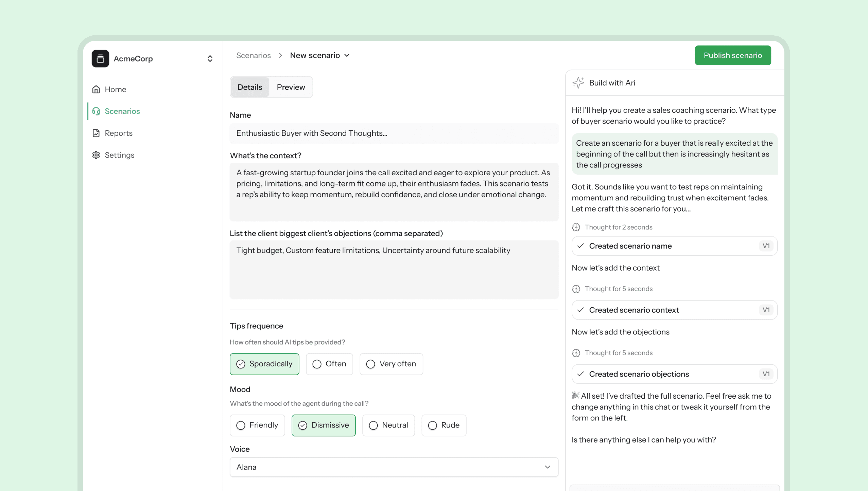The width and height of the screenshot is (868, 491).
Task: Click the Scenarios headset icon
Action: pyautogui.click(x=96, y=111)
